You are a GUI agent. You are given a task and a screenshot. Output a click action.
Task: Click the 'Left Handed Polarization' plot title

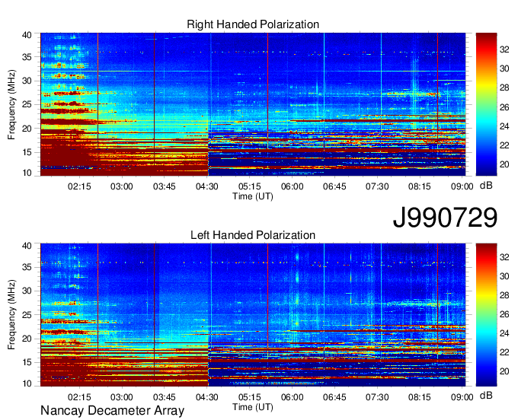[x=253, y=235]
